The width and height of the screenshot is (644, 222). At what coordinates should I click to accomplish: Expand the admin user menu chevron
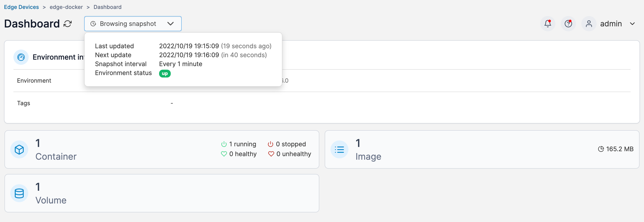pos(633,24)
